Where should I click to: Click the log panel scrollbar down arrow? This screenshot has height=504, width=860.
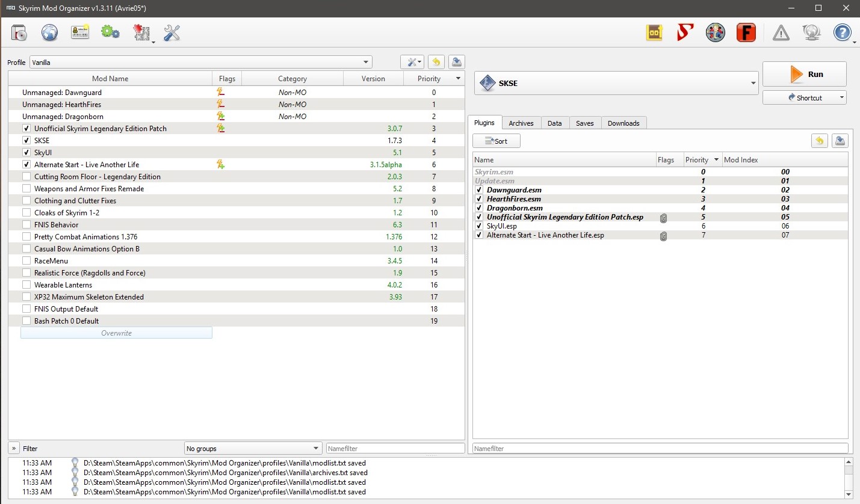pos(849,494)
